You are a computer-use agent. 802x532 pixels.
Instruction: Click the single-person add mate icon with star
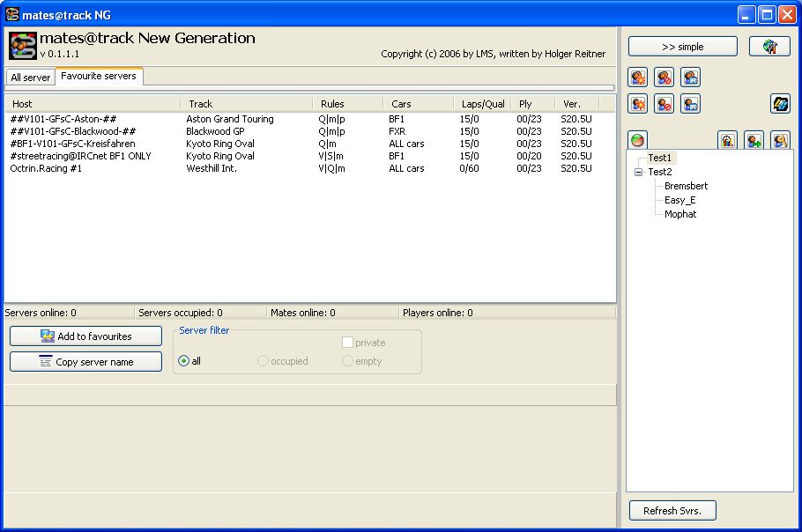point(638,104)
